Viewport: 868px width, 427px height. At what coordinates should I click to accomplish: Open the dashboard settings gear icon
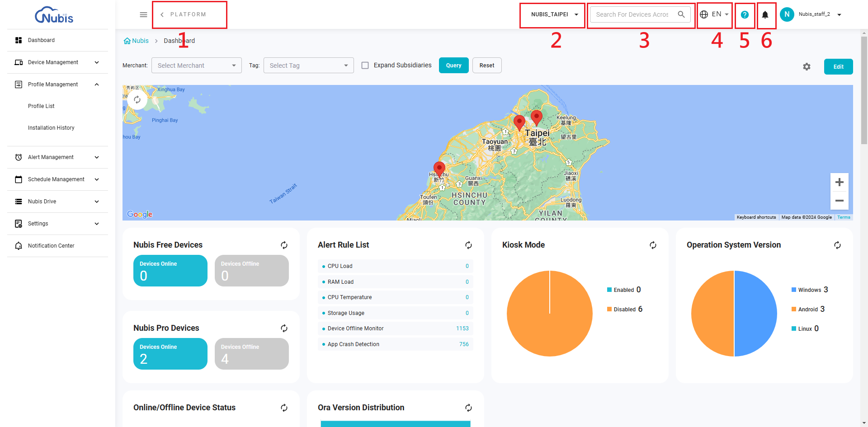click(x=807, y=67)
